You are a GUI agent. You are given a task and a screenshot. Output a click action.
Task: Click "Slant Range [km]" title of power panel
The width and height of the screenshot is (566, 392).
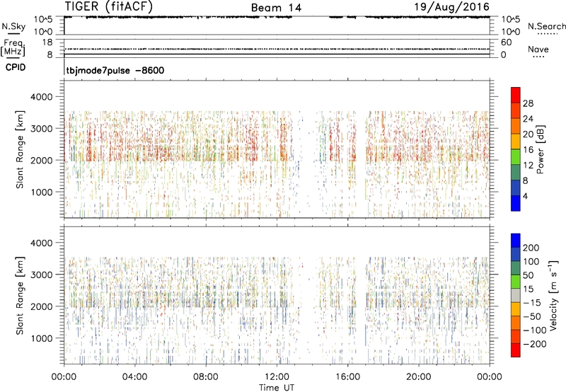[20, 149]
